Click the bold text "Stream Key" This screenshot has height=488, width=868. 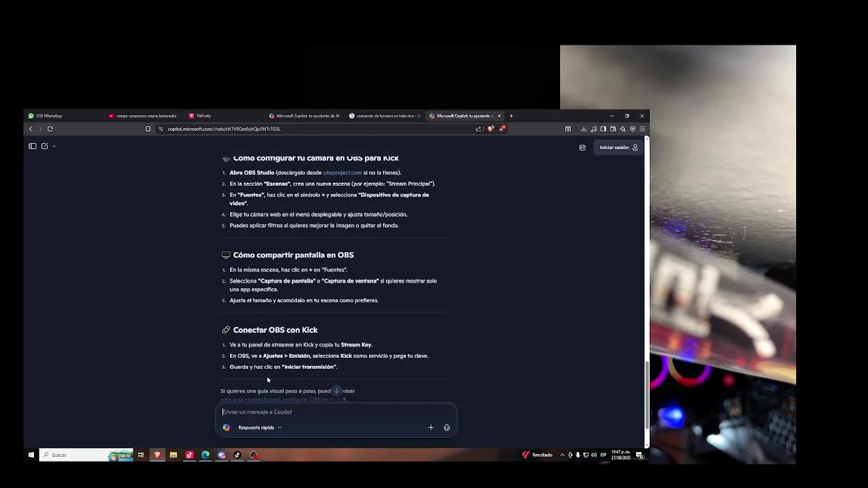pos(356,345)
